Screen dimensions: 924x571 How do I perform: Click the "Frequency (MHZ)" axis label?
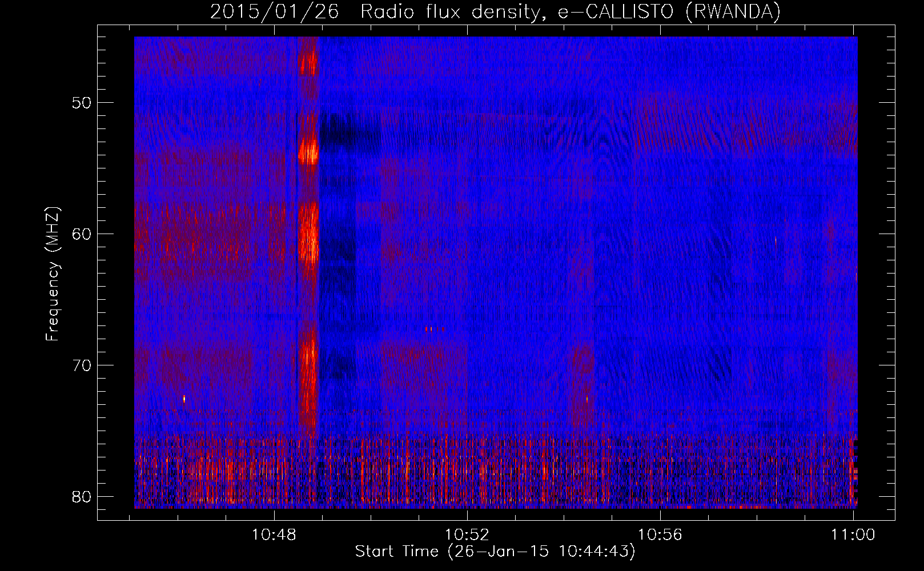tap(53, 274)
